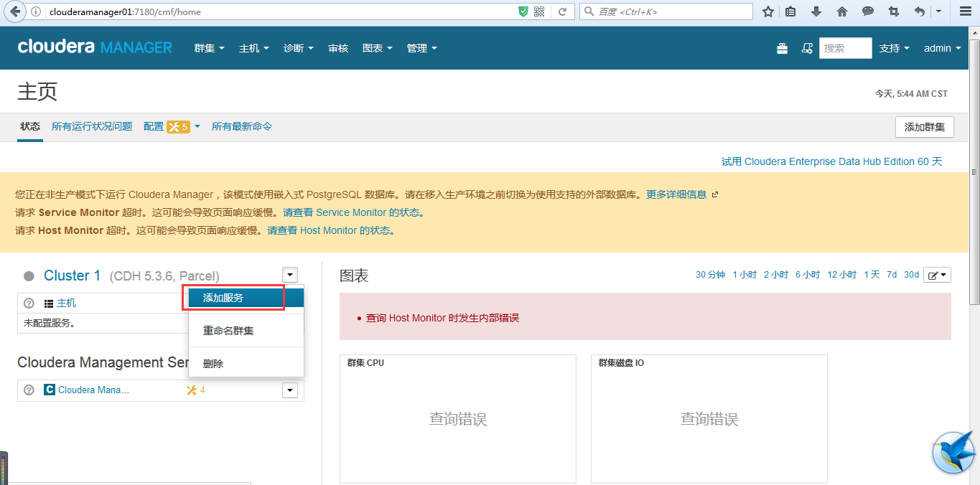The image size is (980, 485).
Task: Open running commands icon in header
Action: point(807,48)
